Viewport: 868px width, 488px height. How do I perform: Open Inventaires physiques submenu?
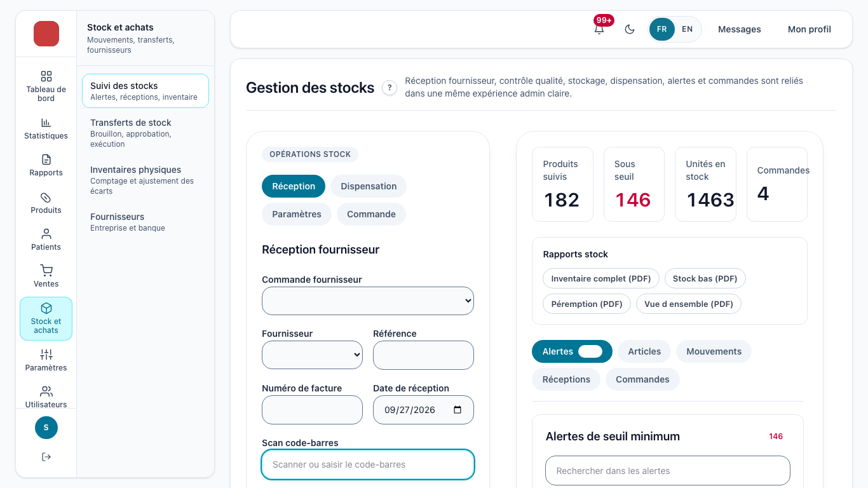[146, 180]
